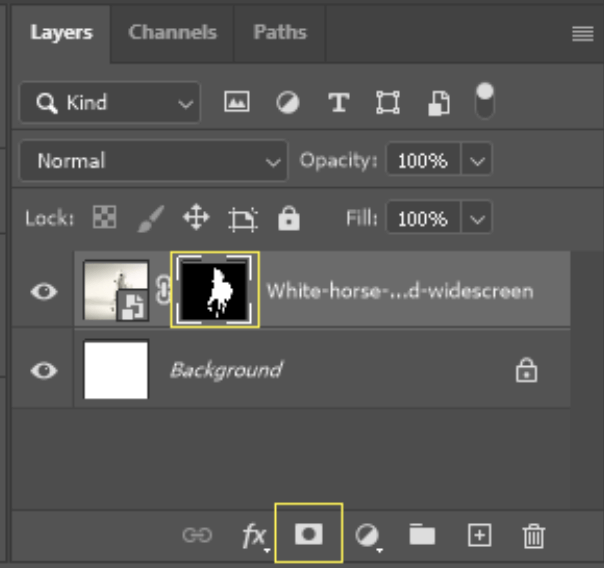Open the Normal blend mode dropdown
604x568 pixels.
(154, 161)
